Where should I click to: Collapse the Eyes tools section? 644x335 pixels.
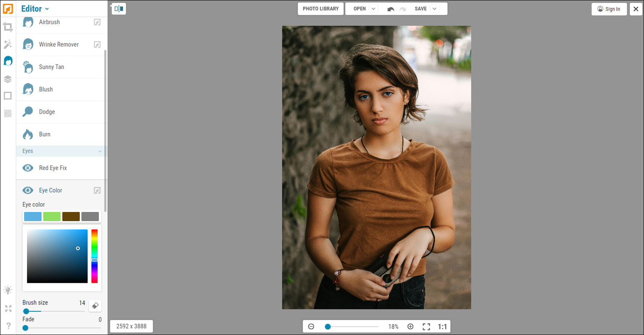[100, 151]
